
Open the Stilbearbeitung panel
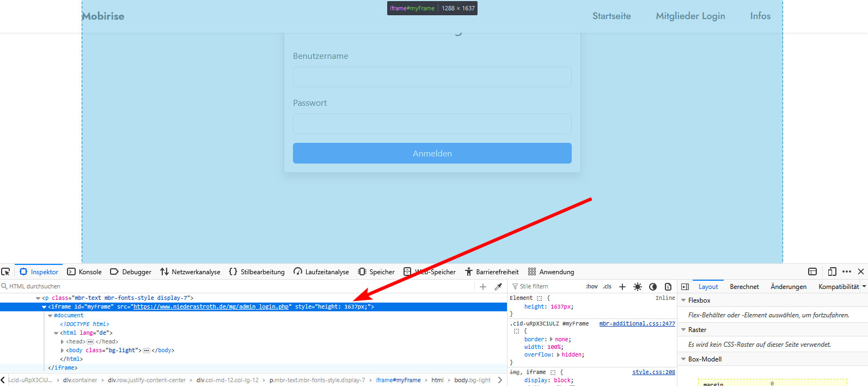[256, 272]
